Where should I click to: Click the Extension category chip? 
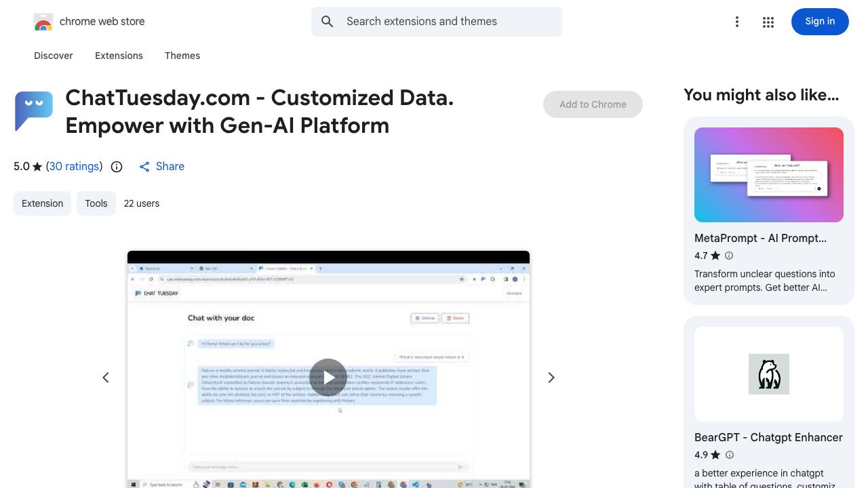coord(42,203)
